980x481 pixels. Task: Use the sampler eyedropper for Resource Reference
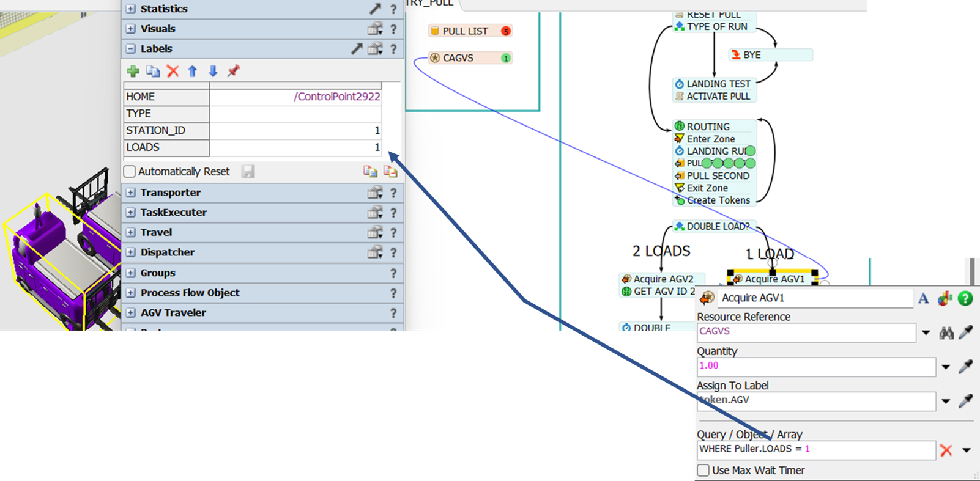coord(966,332)
